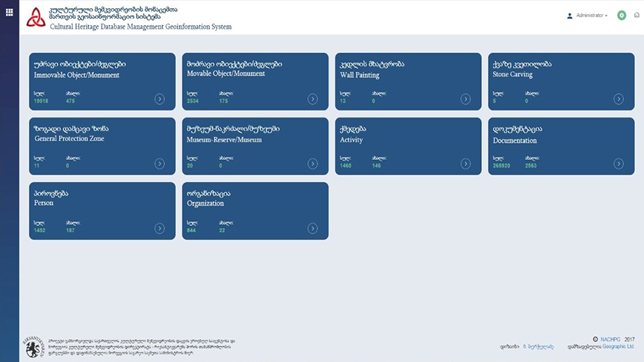Screen dimensions: 644x362
Task: Click the red triquetra system logo
Action: [36, 17]
